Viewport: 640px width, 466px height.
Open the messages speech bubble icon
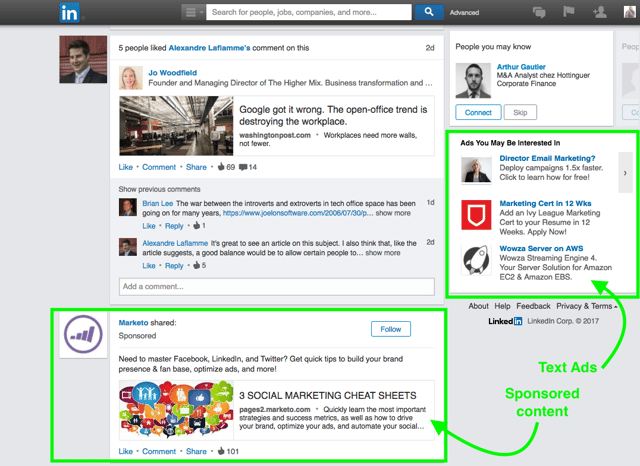click(x=539, y=12)
